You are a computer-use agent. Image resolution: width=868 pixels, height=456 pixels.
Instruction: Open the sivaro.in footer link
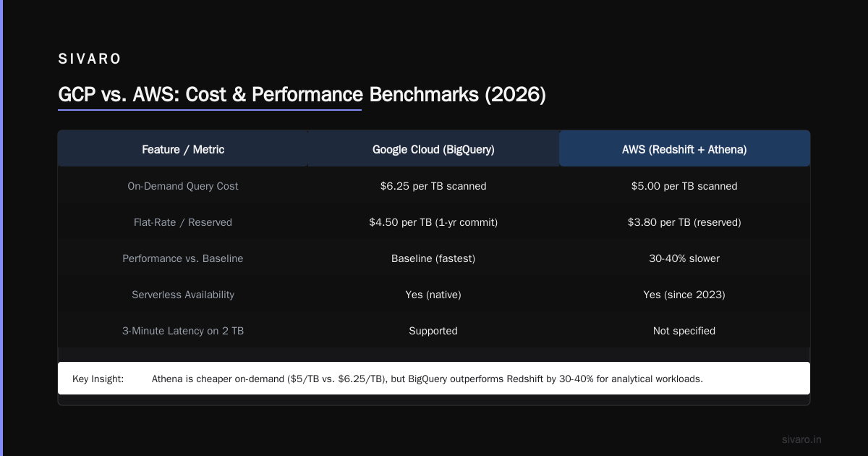(802, 439)
